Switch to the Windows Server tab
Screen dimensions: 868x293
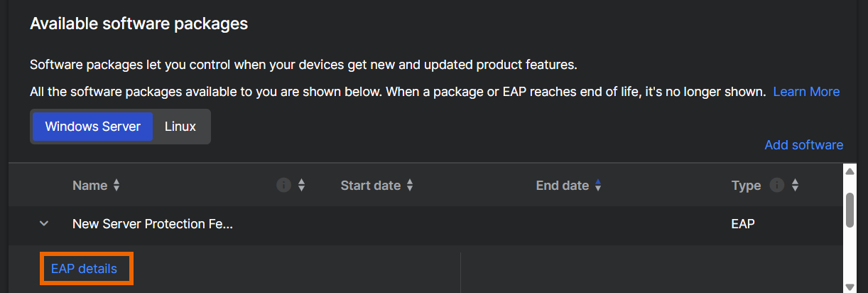coord(92,127)
